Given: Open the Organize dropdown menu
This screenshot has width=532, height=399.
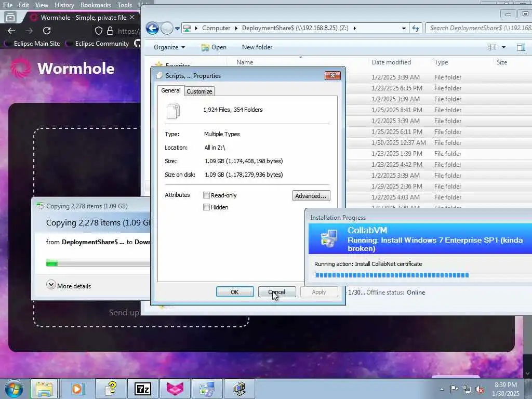Looking at the screenshot, I should pyautogui.click(x=169, y=47).
